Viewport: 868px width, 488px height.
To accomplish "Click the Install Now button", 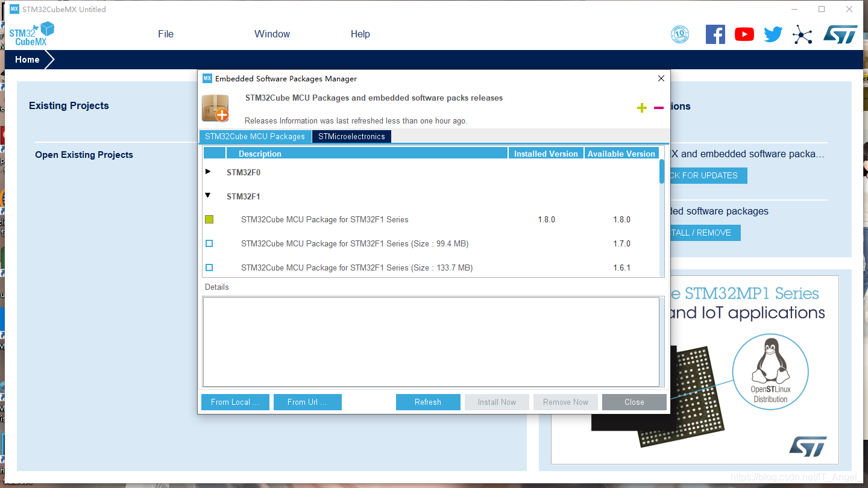I will [x=497, y=402].
